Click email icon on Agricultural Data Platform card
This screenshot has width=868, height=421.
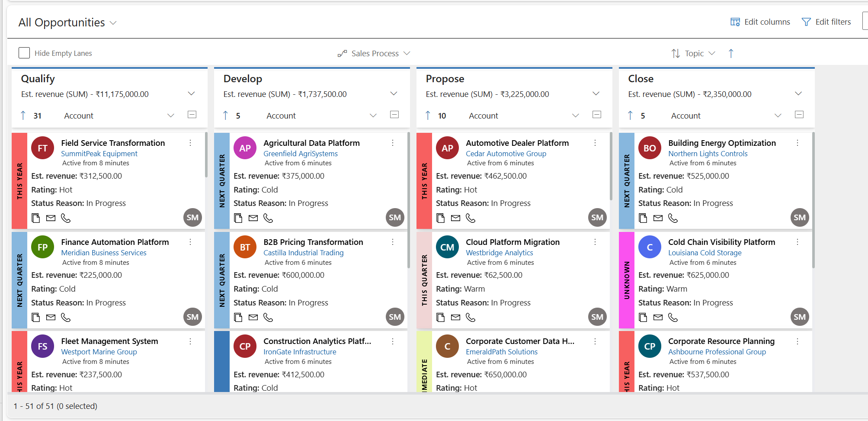pos(253,218)
